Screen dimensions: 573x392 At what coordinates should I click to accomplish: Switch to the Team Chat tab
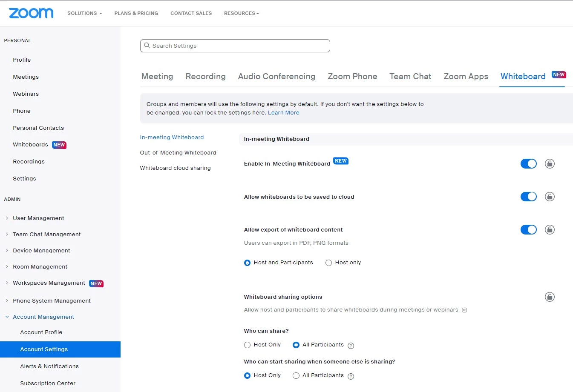(410, 77)
